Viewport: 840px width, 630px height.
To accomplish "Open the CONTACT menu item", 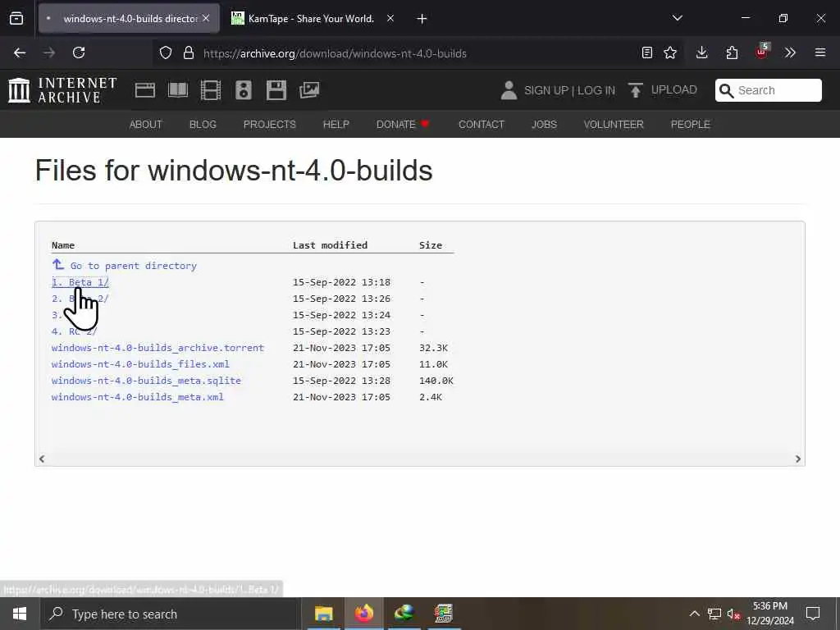I will click(482, 125).
